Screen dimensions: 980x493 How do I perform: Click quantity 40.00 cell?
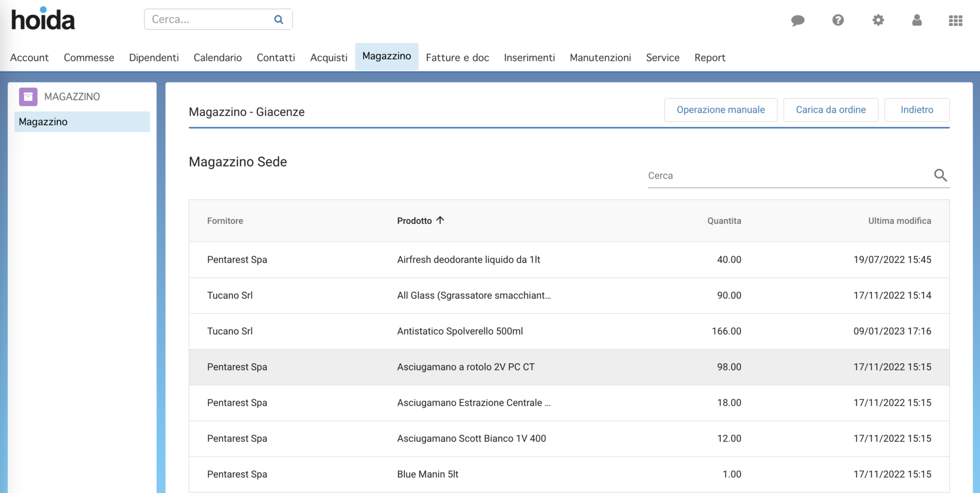(729, 260)
